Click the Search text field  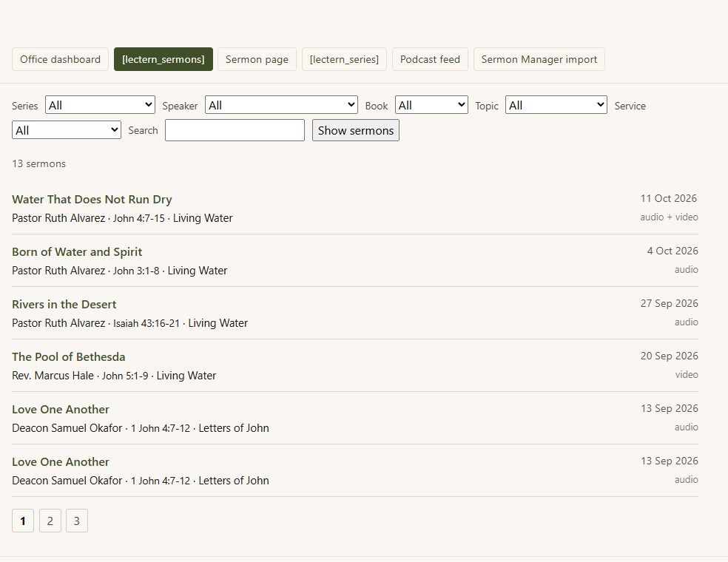click(235, 130)
